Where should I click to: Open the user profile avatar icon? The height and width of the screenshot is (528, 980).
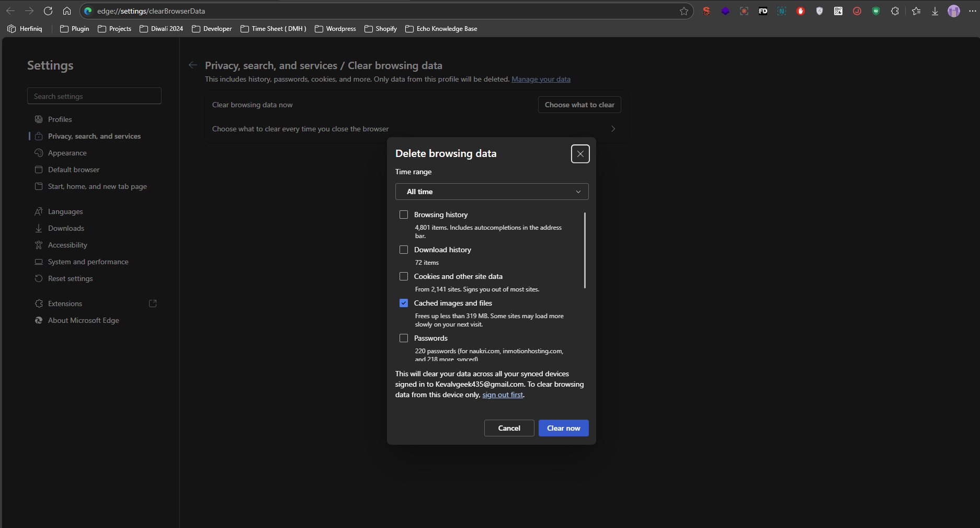[x=954, y=11]
